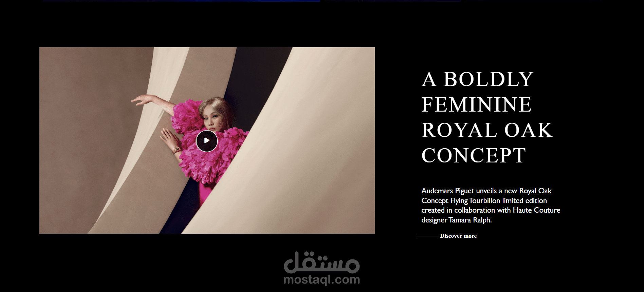This screenshot has width=644, height=292.
Task: Click the mostaql.com watermark text
Action: [321, 280]
